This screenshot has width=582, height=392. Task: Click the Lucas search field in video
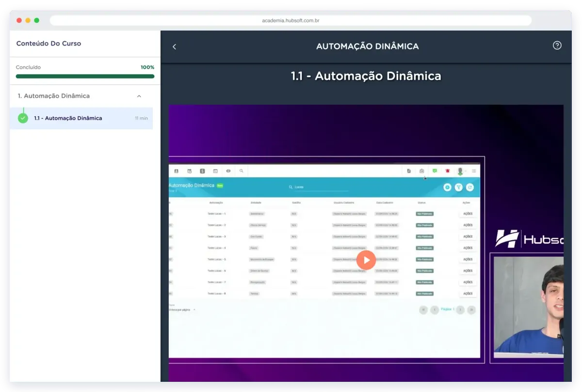coord(318,187)
